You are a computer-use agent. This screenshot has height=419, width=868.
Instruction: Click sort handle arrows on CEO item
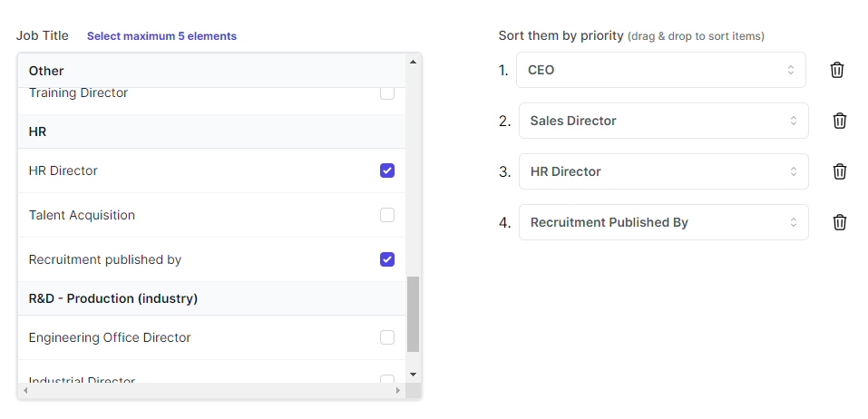point(790,70)
